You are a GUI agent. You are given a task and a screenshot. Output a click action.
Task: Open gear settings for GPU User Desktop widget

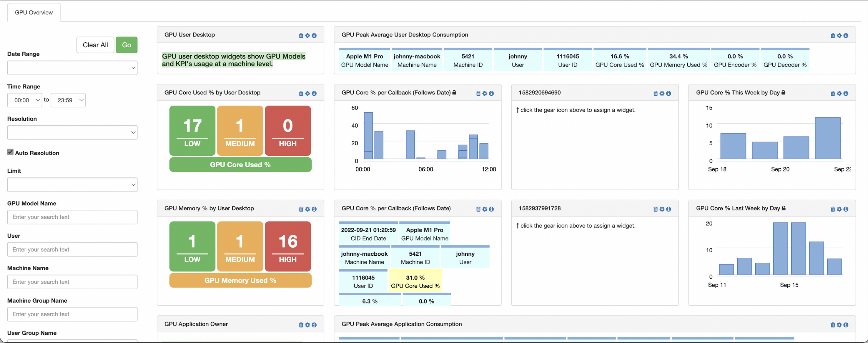pyautogui.click(x=307, y=36)
